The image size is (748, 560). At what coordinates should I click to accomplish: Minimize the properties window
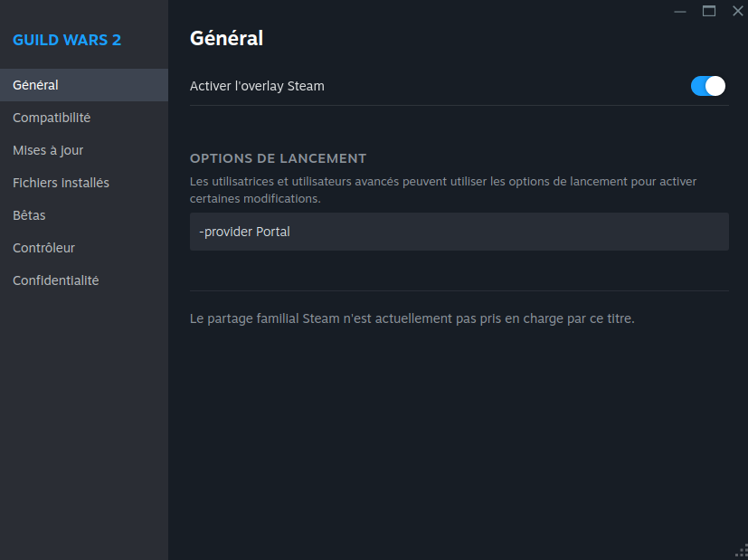pos(680,12)
